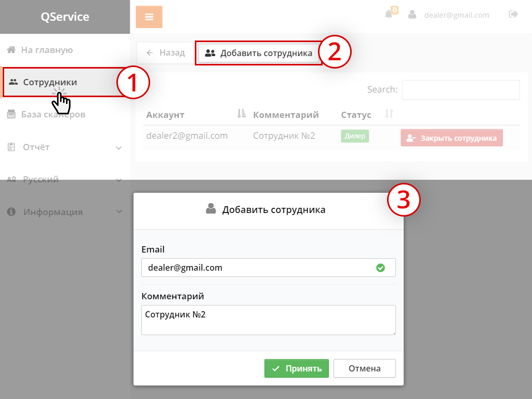Sort by Статус column sort icon

(x=389, y=114)
